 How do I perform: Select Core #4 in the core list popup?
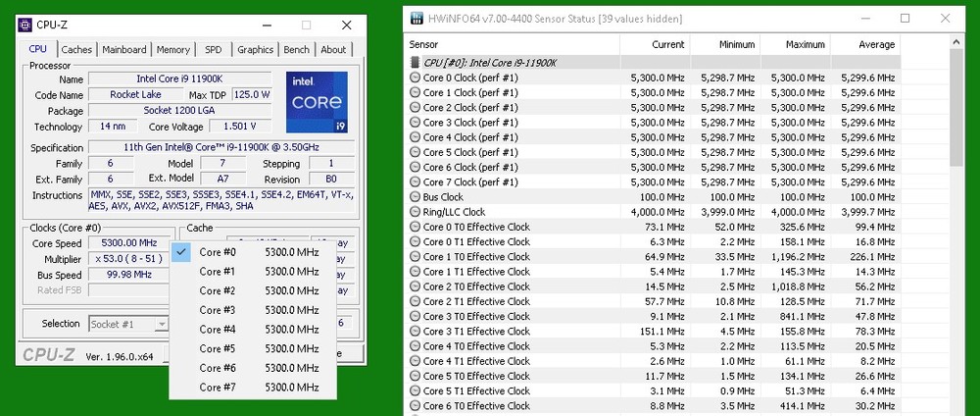click(253, 330)
